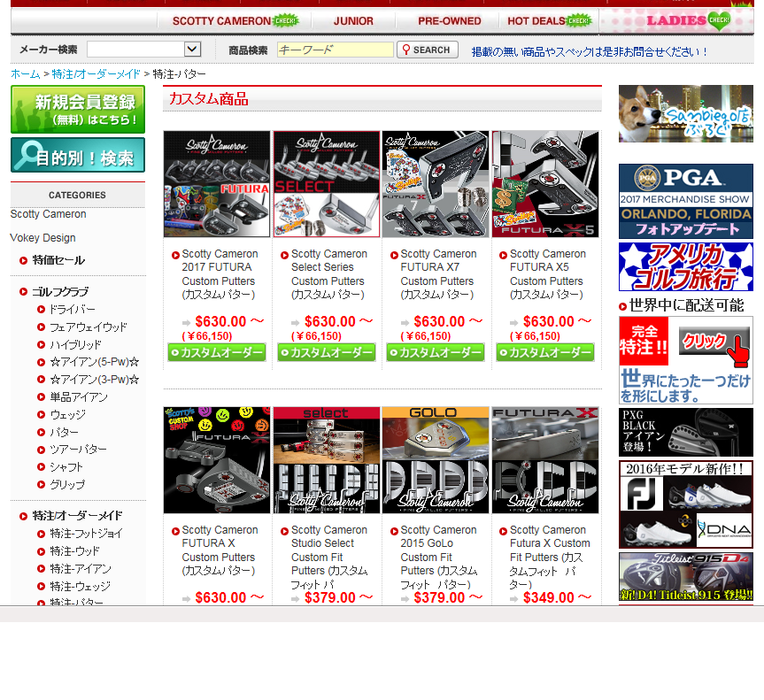Open PXG BLACK アイアン banner

coord(685,433)
